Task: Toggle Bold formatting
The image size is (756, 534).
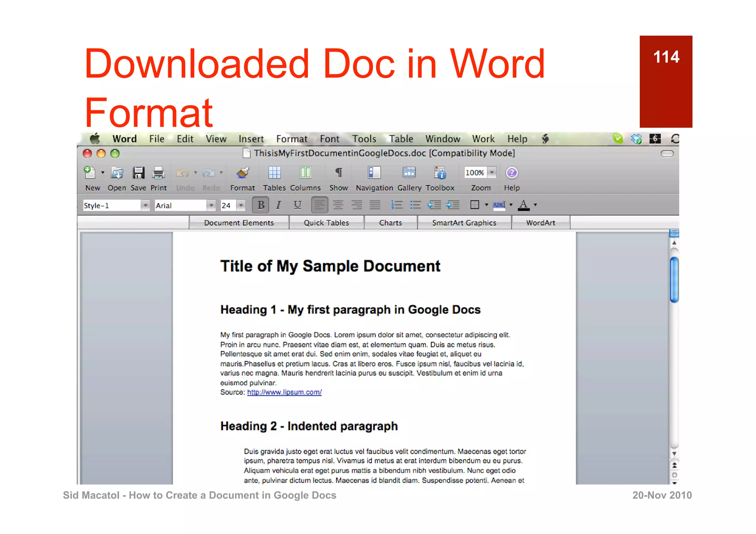Action: click(x=261, y=205)
